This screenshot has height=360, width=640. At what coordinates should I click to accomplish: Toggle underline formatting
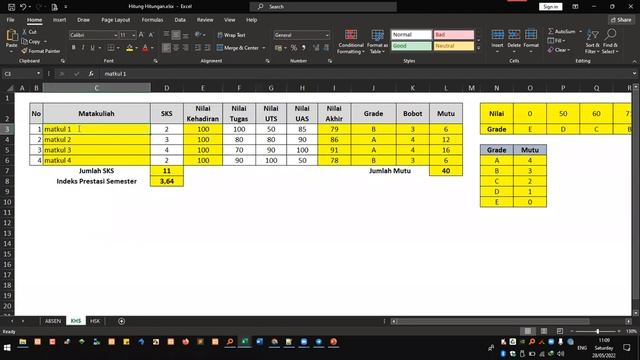[x=93, y=48]
